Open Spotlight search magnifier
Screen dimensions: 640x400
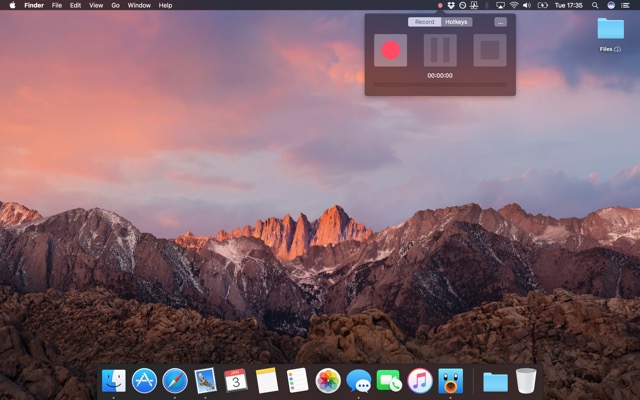click(x=595, y=5)
